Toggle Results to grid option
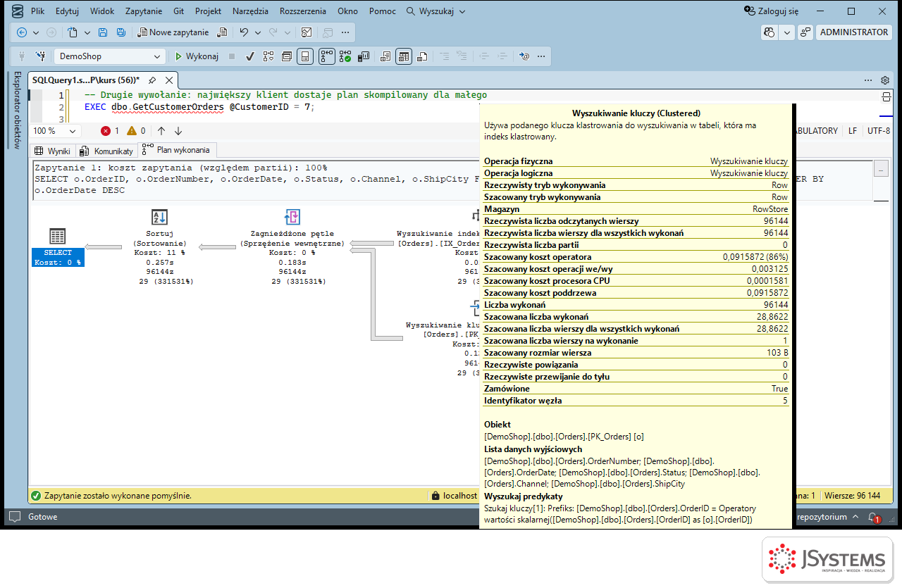The width and height of the screenshot is (902, 588). pyautogui.click(x=403, y=56)
